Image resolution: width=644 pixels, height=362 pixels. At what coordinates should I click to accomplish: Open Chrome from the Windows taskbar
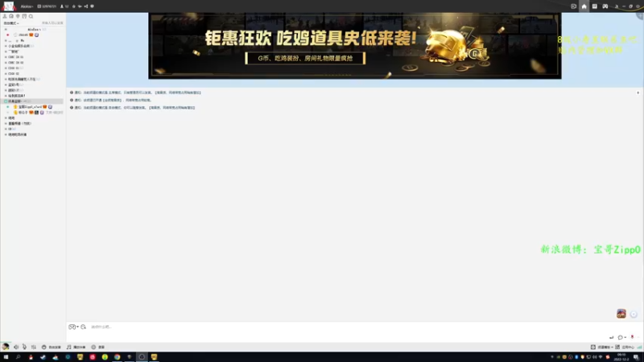pos(117,357)
